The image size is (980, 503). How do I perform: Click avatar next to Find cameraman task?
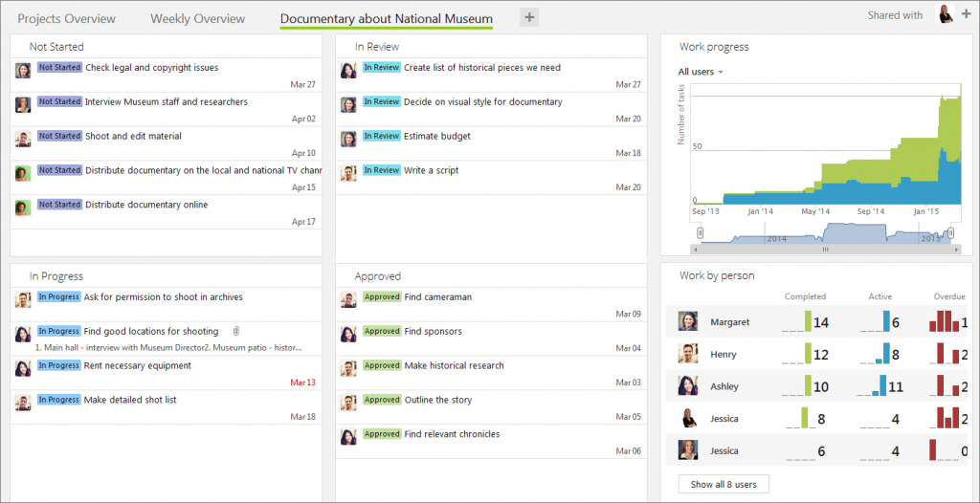[x=348, y=299]
